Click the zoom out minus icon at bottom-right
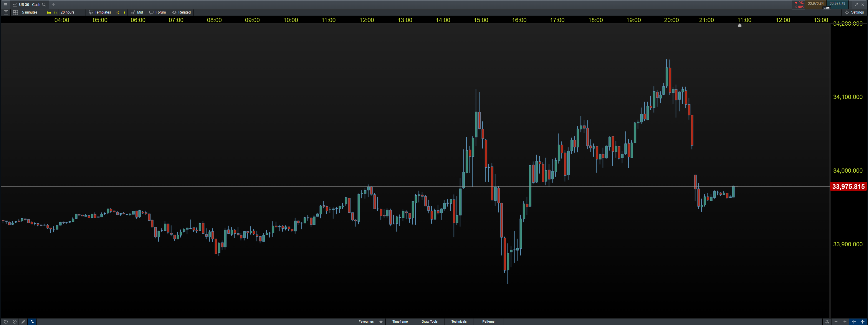 [x=836, y=322]
